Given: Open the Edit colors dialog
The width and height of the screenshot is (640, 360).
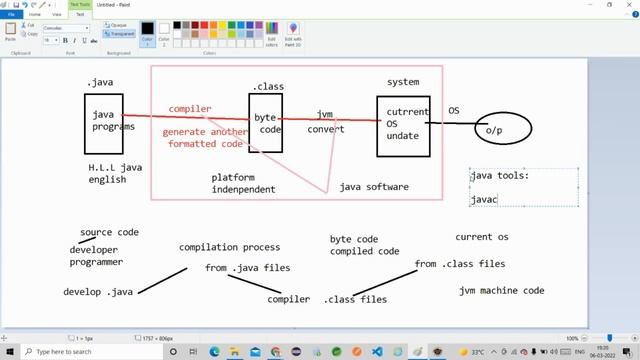Looking at the screenshot, I should (272, 34).
